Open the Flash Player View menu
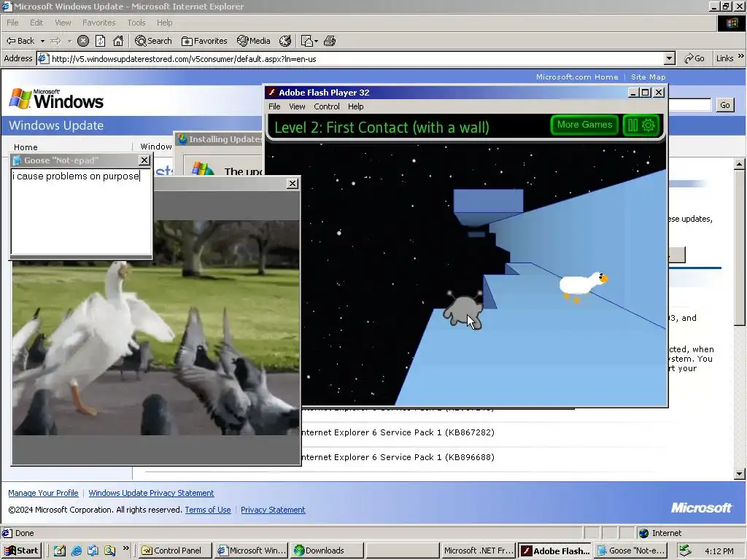Viewport: 747px width, 560px height. 297,106
